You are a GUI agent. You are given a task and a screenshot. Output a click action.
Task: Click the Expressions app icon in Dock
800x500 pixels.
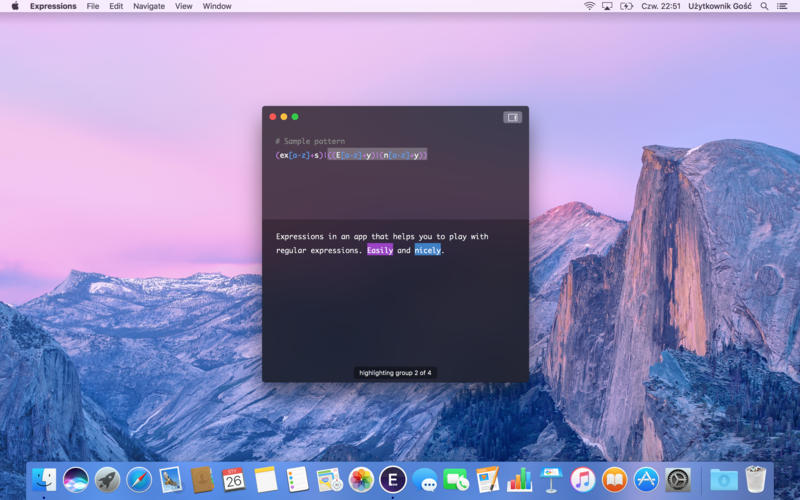tap(392, 480)
